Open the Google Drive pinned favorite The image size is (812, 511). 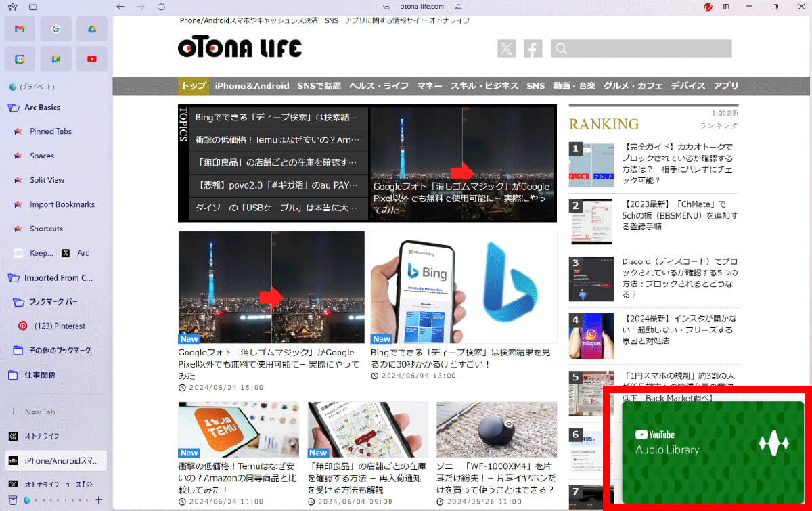click(91, 29)
